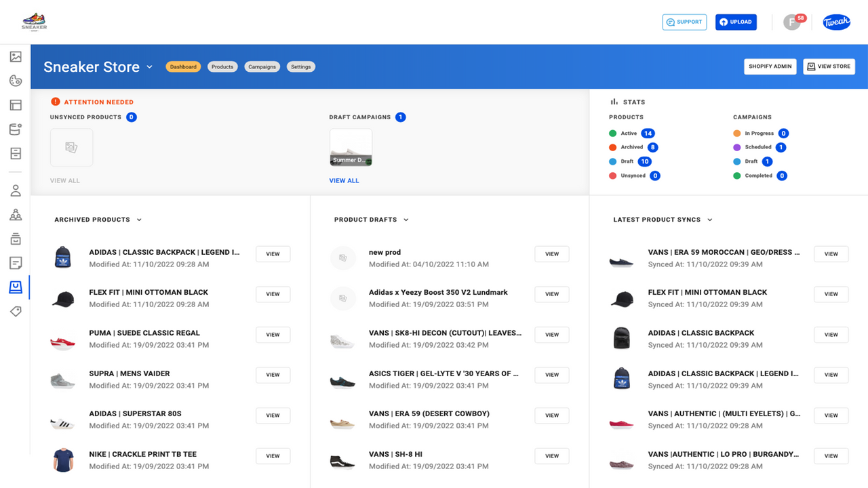Click the Adidas x Yeezy Boost placeholder icon
The width and height of the screenshot is (868, 488).
tap(342, 298)
